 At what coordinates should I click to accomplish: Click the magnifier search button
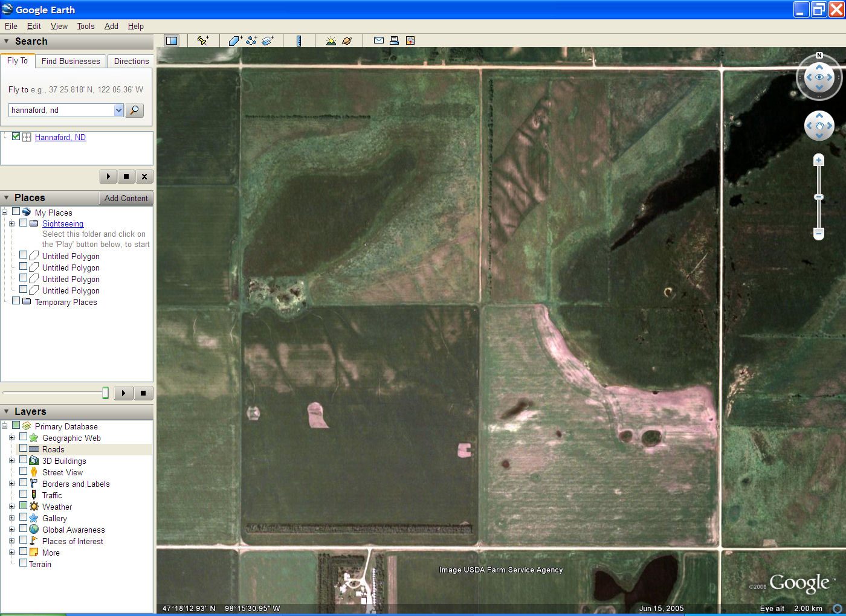click(x=135, y=110)
